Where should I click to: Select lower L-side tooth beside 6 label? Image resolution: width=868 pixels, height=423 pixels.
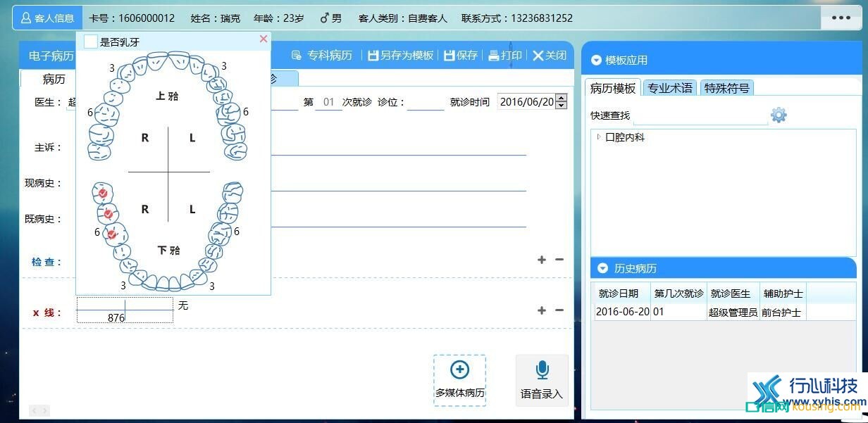[221, 233]
